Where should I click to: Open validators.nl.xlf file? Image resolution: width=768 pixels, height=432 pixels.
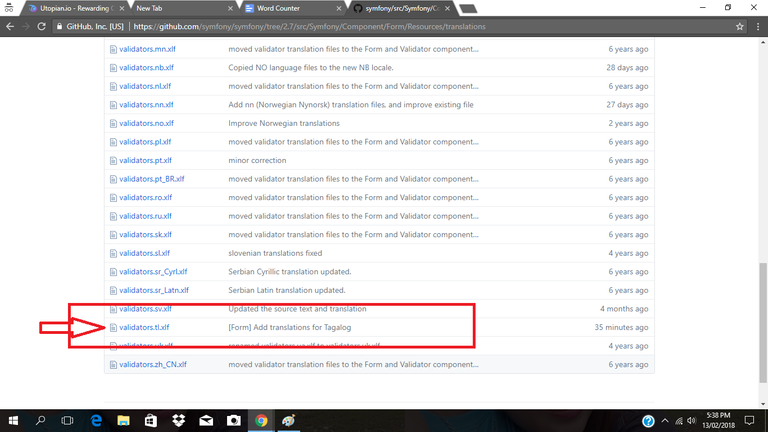pyautogui.click(x=145, y=86)
